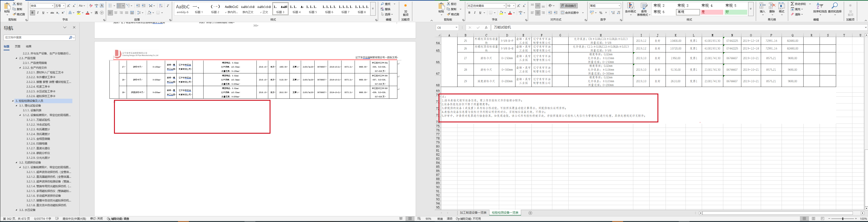Apply enclosed character in Word
868x222 pixels.
click(x=102, y=13)
